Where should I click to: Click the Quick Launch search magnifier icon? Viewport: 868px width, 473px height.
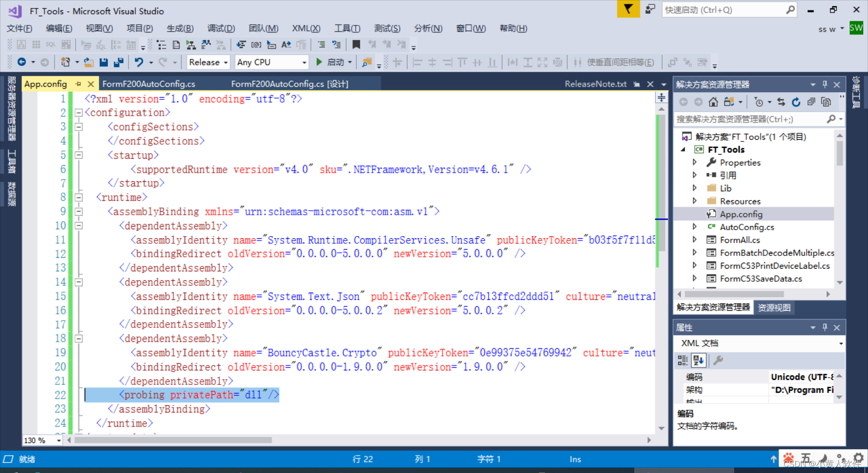(790, 9)
